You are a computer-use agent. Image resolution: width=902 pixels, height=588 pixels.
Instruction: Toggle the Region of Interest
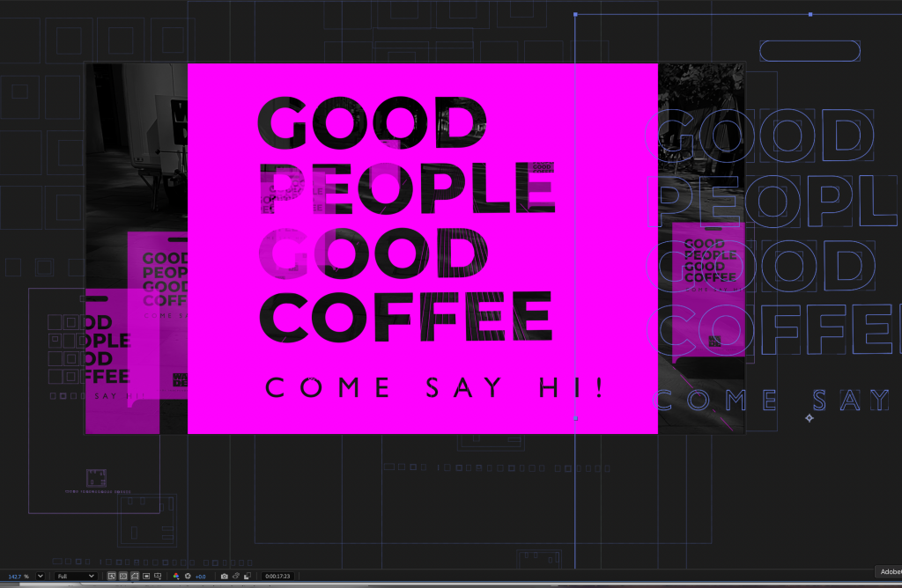pyautogui.click(x=146, y=576)
